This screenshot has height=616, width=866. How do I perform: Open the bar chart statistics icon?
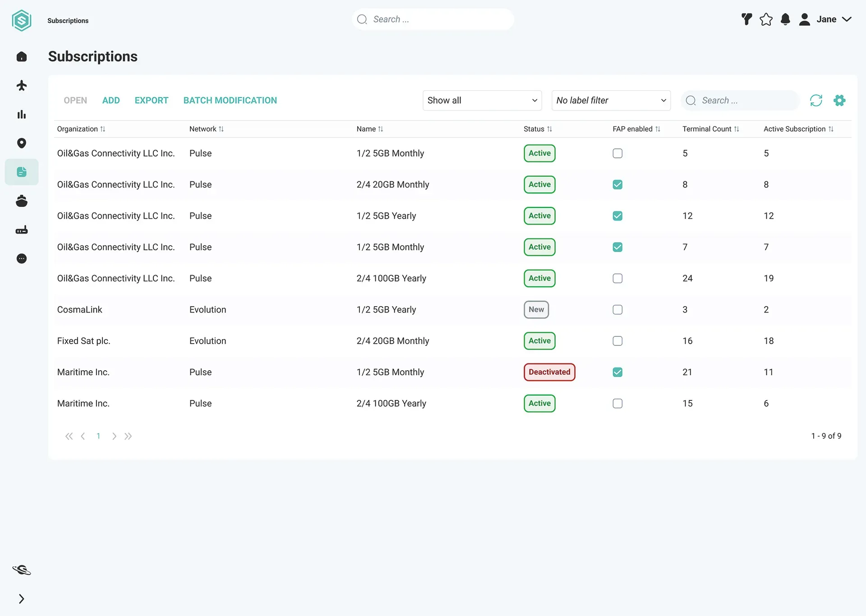(x=22, y=114)
